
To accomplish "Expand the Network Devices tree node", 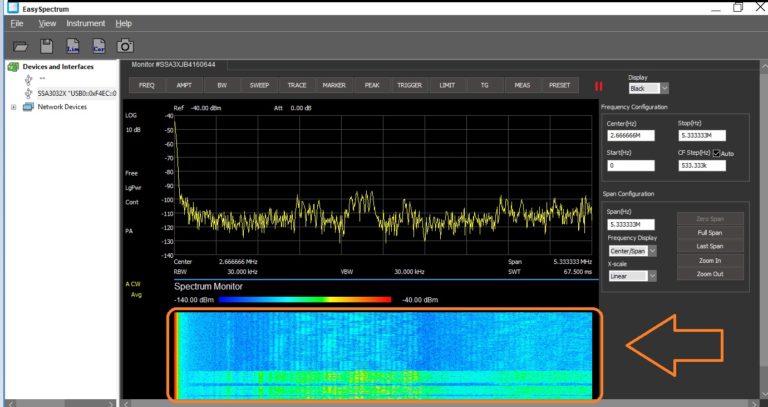I will coord(13,106).
